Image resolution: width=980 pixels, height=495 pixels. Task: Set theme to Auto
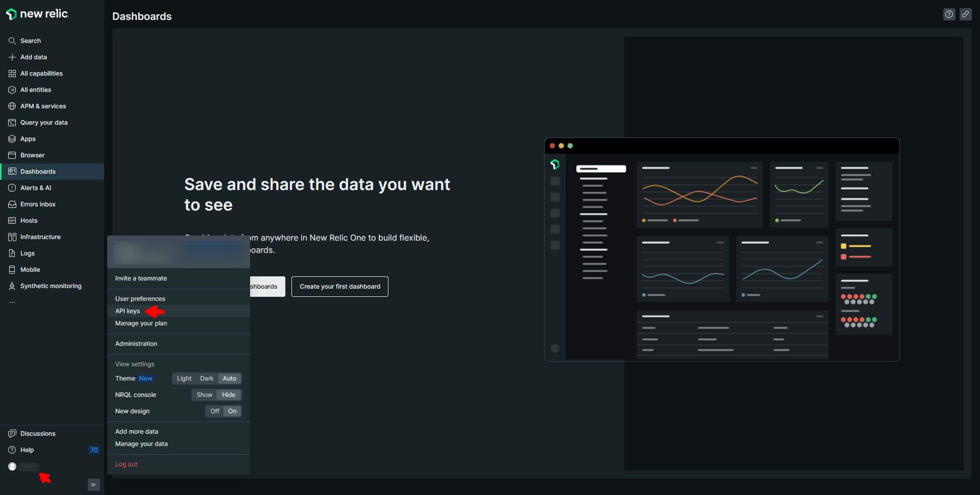coord(230,379)
